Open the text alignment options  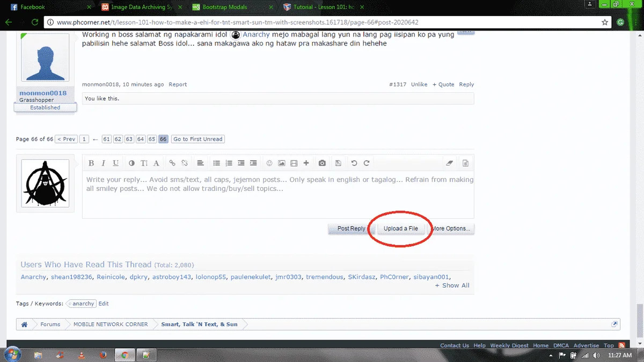pyautogui.click(x=200, y=163)
